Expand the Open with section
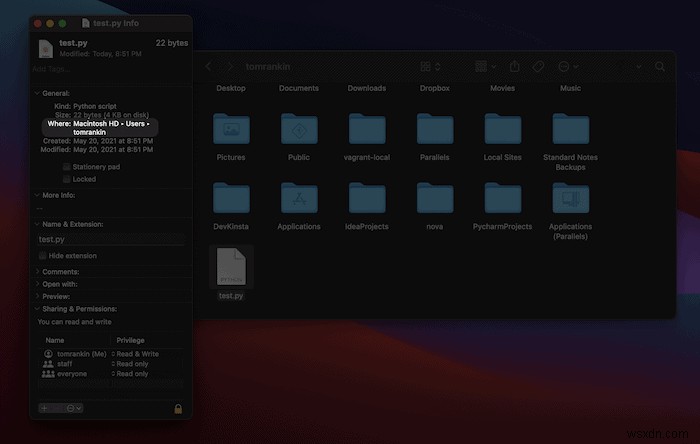The width and height of the screenshot is (700, 444). [x=37, y=284]
